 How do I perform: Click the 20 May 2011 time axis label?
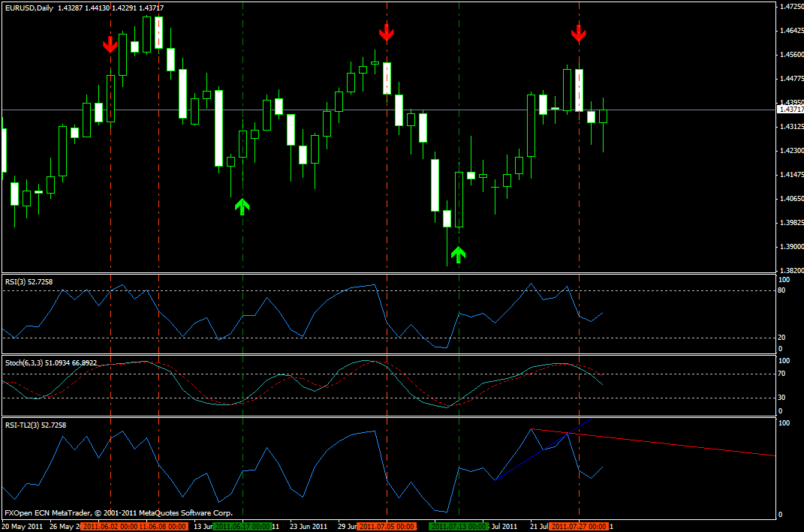(23, 527)
